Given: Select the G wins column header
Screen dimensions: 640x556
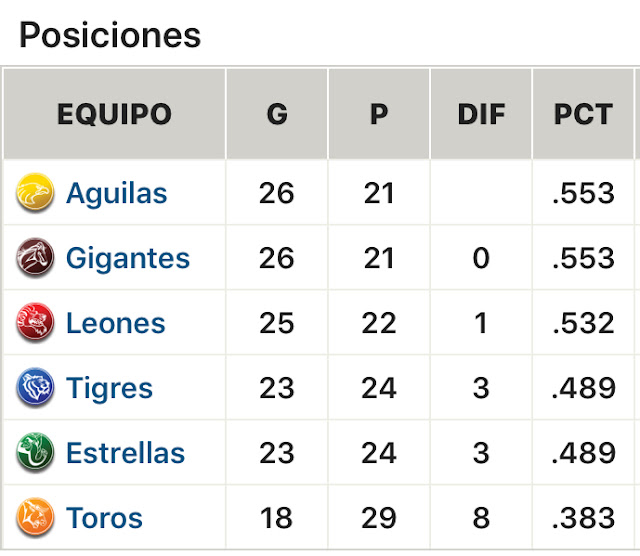Looking at the screenshot, I should pos(277,113).
